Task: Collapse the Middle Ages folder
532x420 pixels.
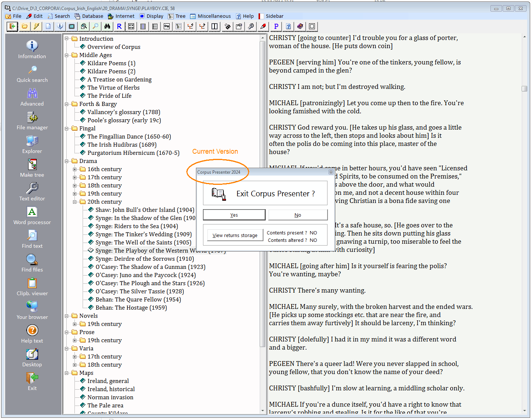Action: pos(67,55)
